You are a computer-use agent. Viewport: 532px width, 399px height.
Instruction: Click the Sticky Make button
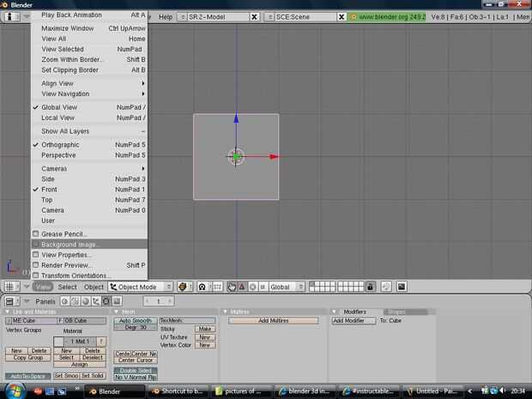[x=205, y=329]
